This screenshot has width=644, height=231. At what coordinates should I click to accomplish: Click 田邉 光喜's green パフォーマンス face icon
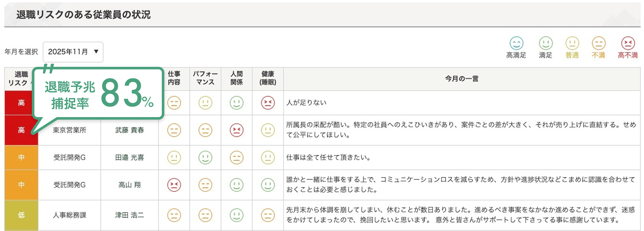[205, 157]
